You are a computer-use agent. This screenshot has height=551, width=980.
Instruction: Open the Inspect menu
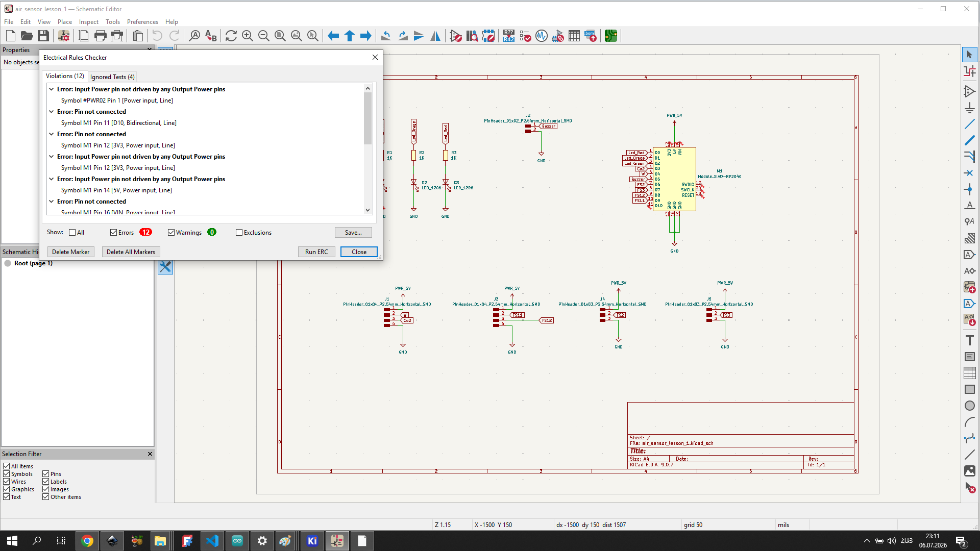(89, 22)
